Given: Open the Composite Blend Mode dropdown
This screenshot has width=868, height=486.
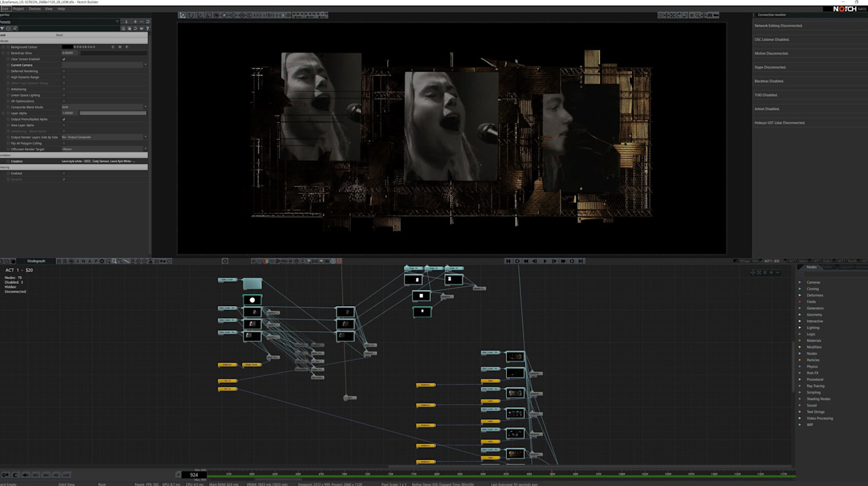Looking at the screenshot, I should click(x=104, y=107).
